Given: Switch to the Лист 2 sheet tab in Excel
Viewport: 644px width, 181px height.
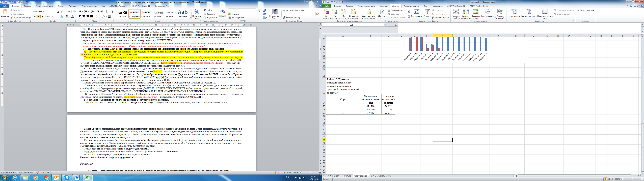Looking at the screenshot, I should click(x=373, y=176).
